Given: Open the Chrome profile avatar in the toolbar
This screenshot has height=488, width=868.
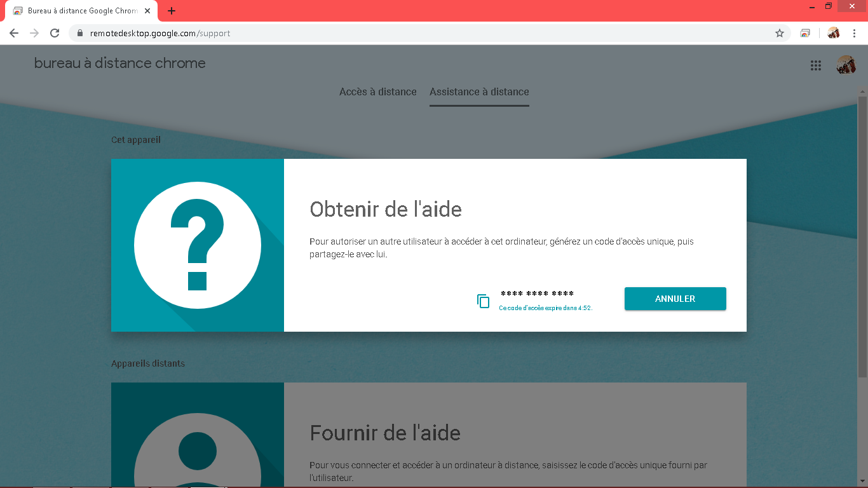Looking at the screenshot, I should [x=834, y=33].
